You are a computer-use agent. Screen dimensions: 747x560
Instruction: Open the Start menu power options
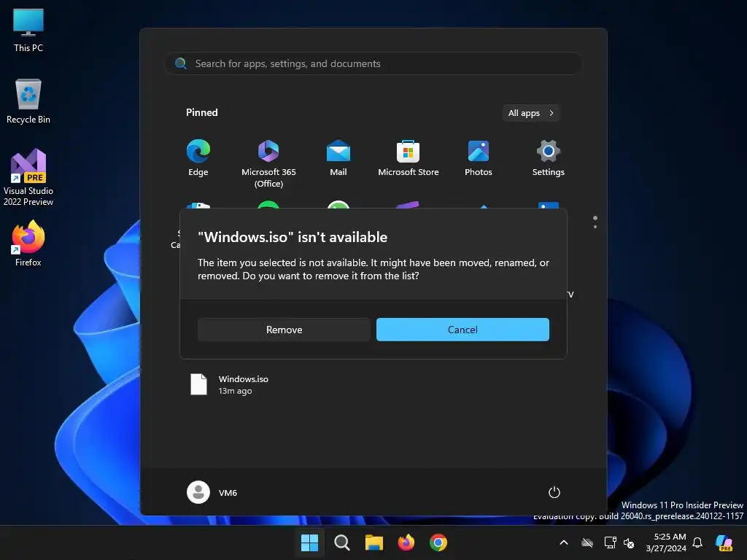pyautogui.click(x=554, y=492)
